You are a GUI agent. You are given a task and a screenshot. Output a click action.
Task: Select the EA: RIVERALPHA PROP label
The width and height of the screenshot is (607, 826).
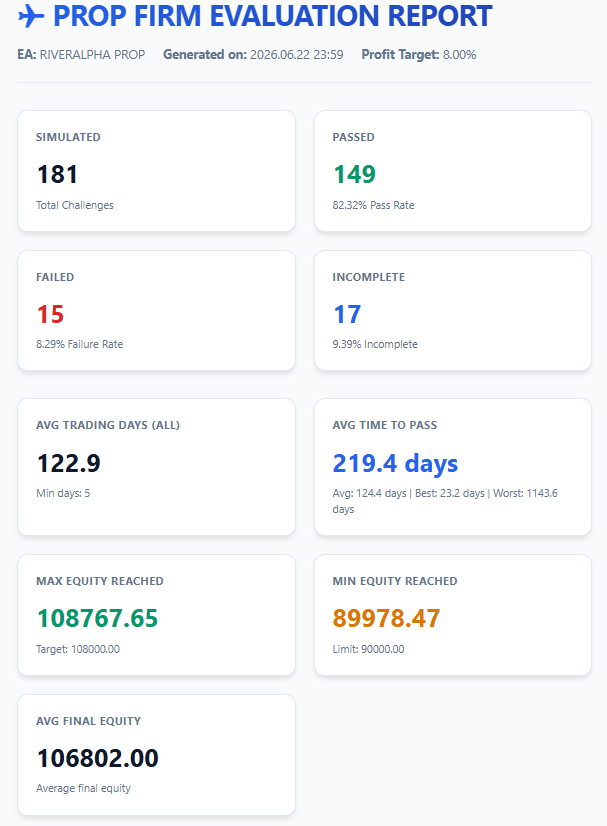tap(81, 55)
